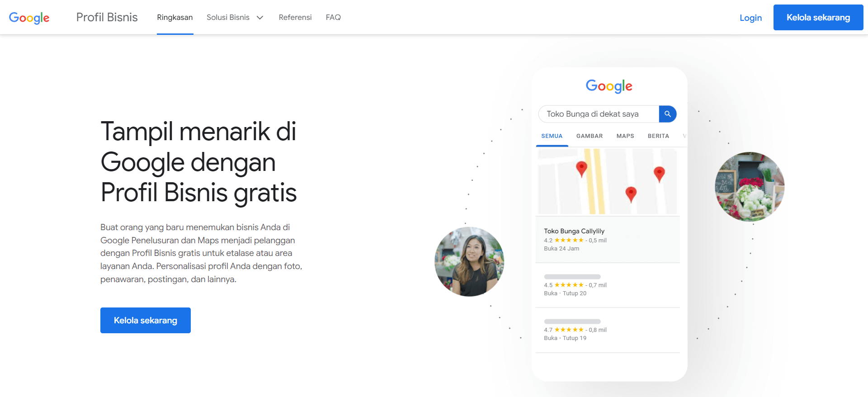The image size is (868, 397).
Task: Select the MAPS tab in the phone mockup
Action: (x=625, y=136)
